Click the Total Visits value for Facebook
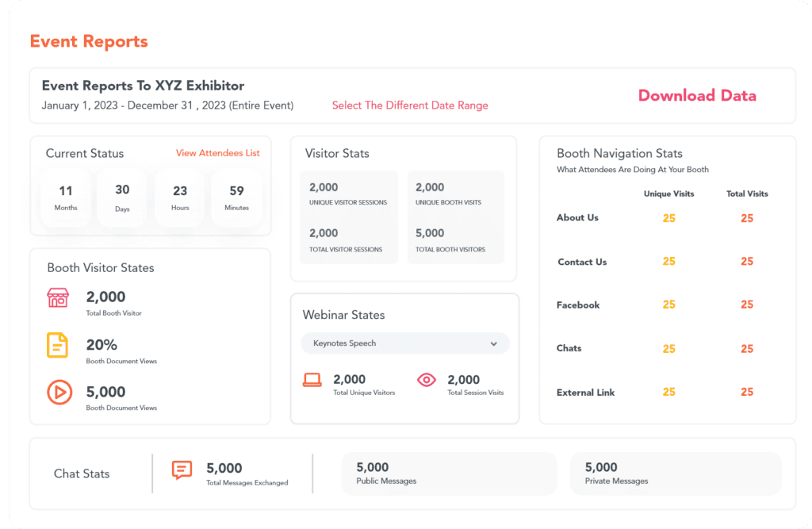This screenshot has height=529, width=812. tap(746, 305)
